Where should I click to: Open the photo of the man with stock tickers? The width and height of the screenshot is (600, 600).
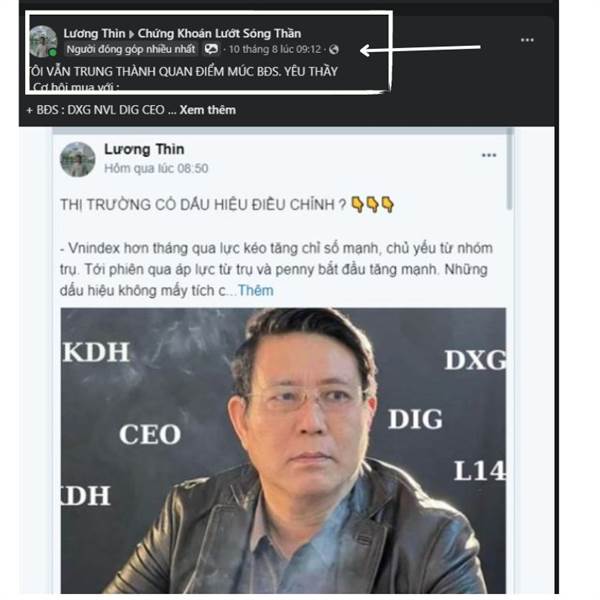(283, 451)
